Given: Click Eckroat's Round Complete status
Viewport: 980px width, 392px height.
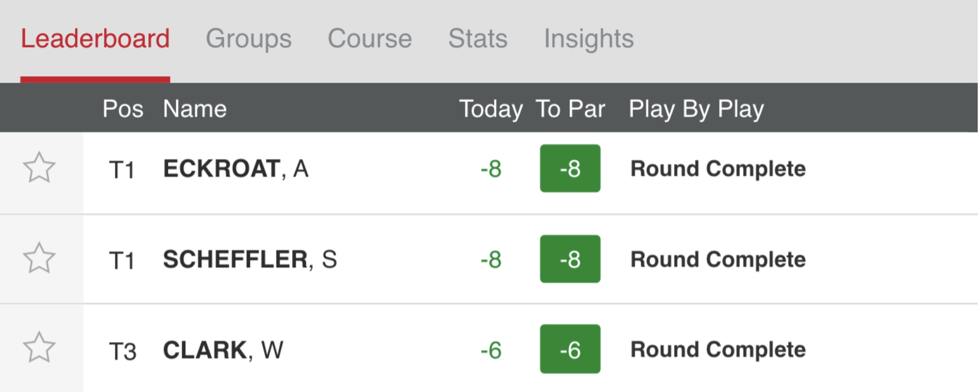Looking at the screenshot, I should (717, 169).
